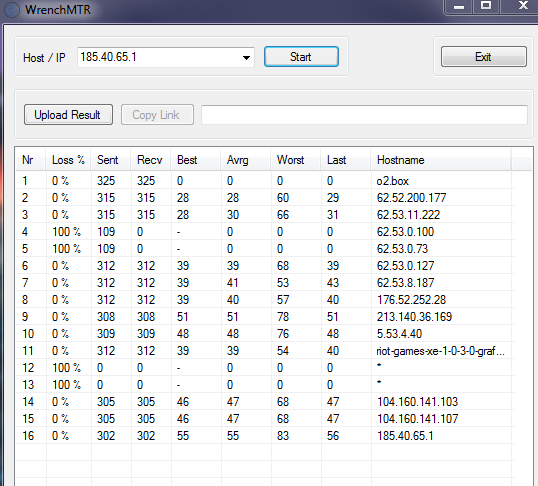
Task: Select the row for 104.160.141.103
Action: pos(265,402)
